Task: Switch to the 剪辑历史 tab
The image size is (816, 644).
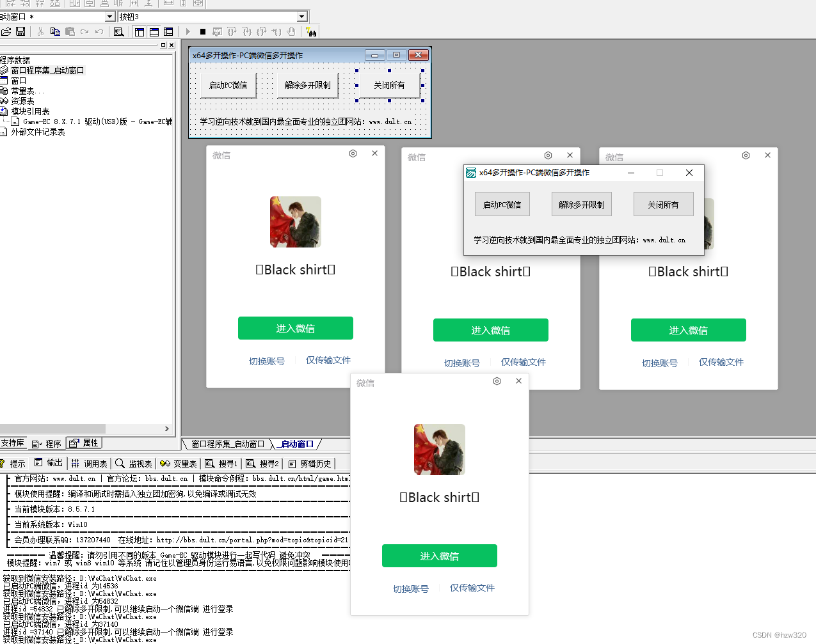Action: [310, 464]
